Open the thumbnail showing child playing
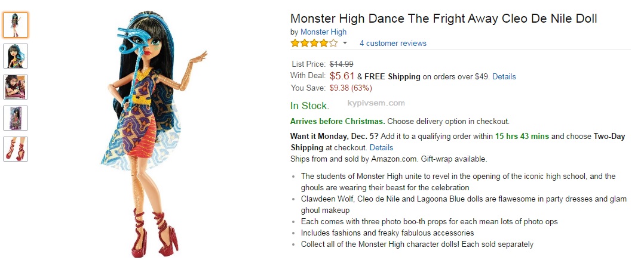644x260 pixels. [x=16, y=87]
